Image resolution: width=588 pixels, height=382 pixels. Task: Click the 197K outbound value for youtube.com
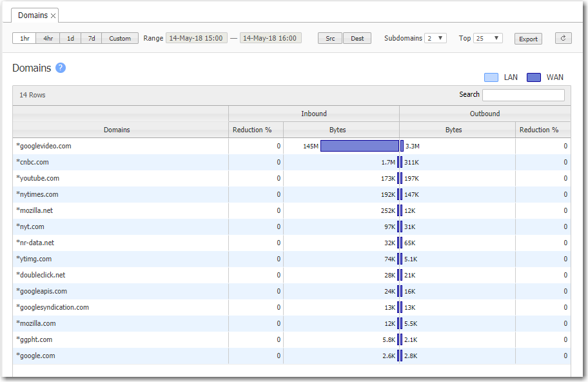(x=411, y=179)
